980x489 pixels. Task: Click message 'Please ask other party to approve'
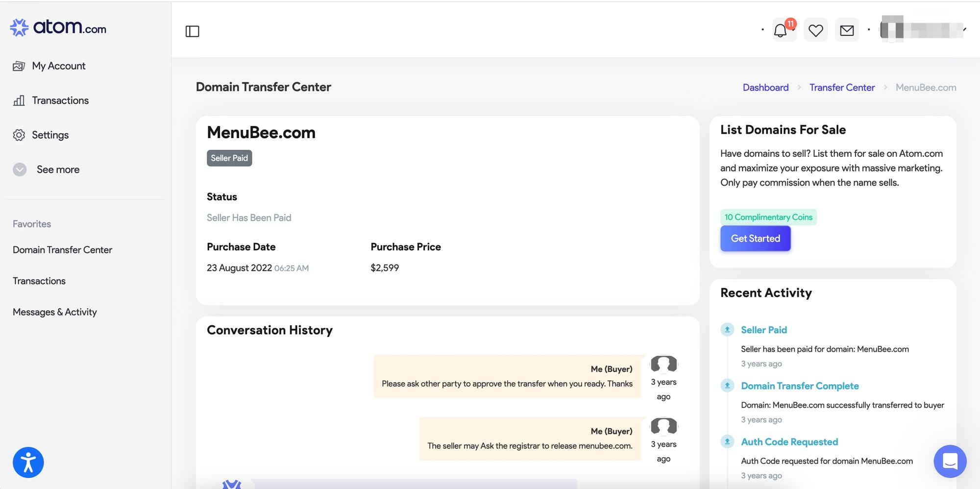click(x=507, y=384)
